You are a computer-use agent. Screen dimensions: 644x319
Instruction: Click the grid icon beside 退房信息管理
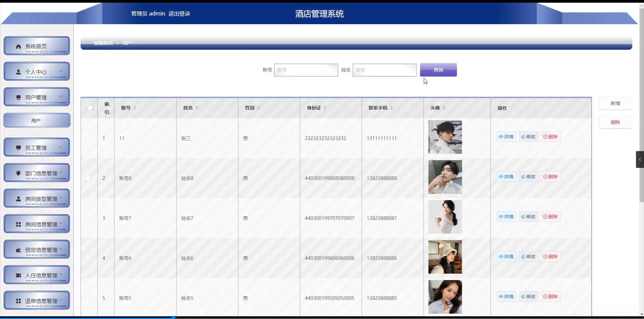18,301
